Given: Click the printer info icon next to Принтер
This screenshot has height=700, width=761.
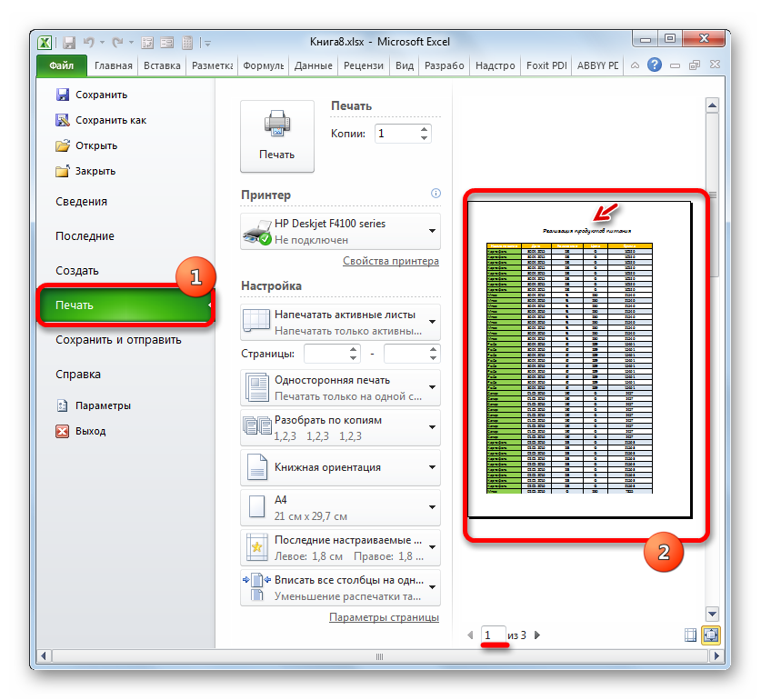Looking at the screenshot, I should [436, 194].
